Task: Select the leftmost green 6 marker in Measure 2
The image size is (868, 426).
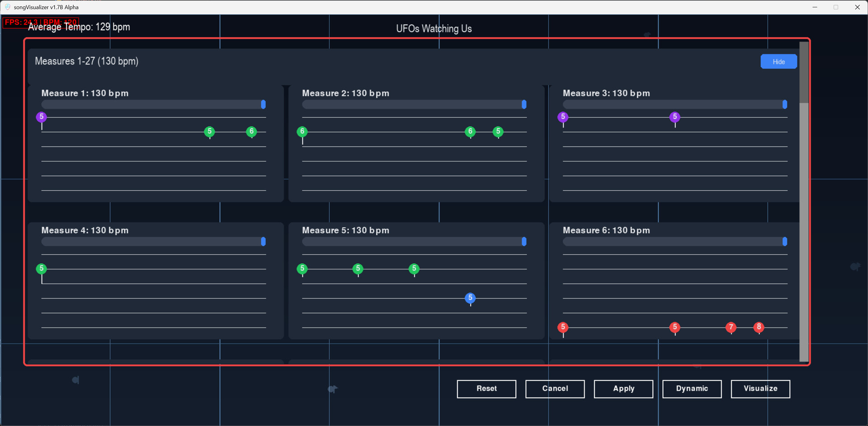Action: tap(302, 132)
